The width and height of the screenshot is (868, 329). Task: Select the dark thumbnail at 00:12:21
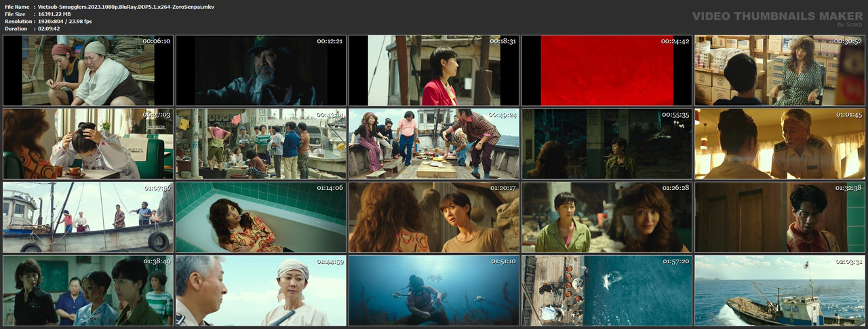pyautogui.click(x=261, y=71)
